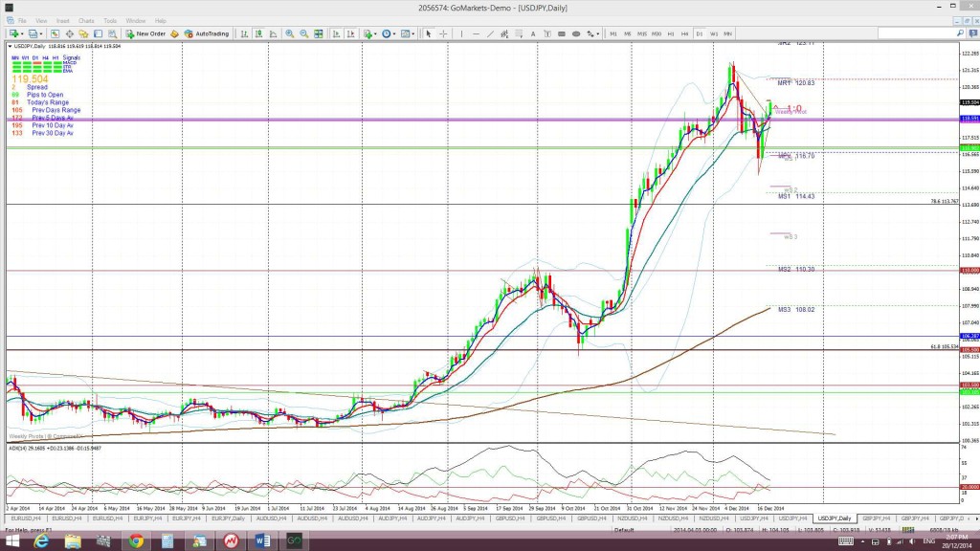The image size is (980, 551).
Task: Toggle the Terminal window
Action: point(98,33)
